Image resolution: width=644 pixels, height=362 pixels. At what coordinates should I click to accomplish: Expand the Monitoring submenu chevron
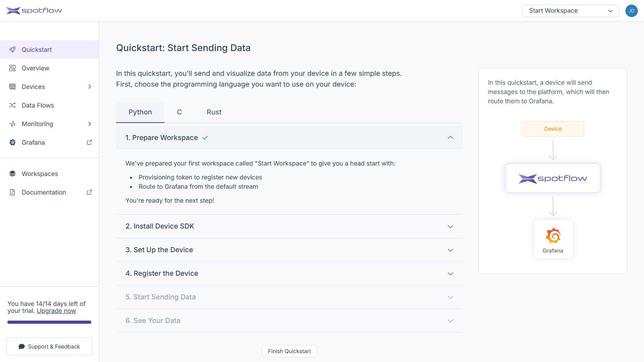point(90,124)
